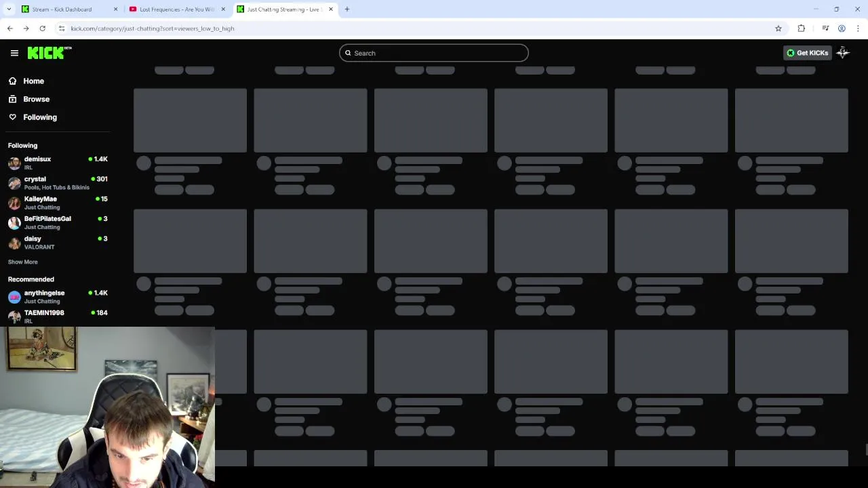Open daisy channel playing VALORANT
This screenshot has height=488, width=868.
(58, 243)
